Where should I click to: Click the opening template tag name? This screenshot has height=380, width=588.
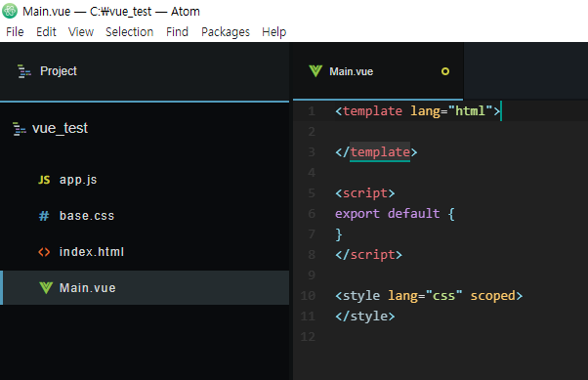click(372, 111)
